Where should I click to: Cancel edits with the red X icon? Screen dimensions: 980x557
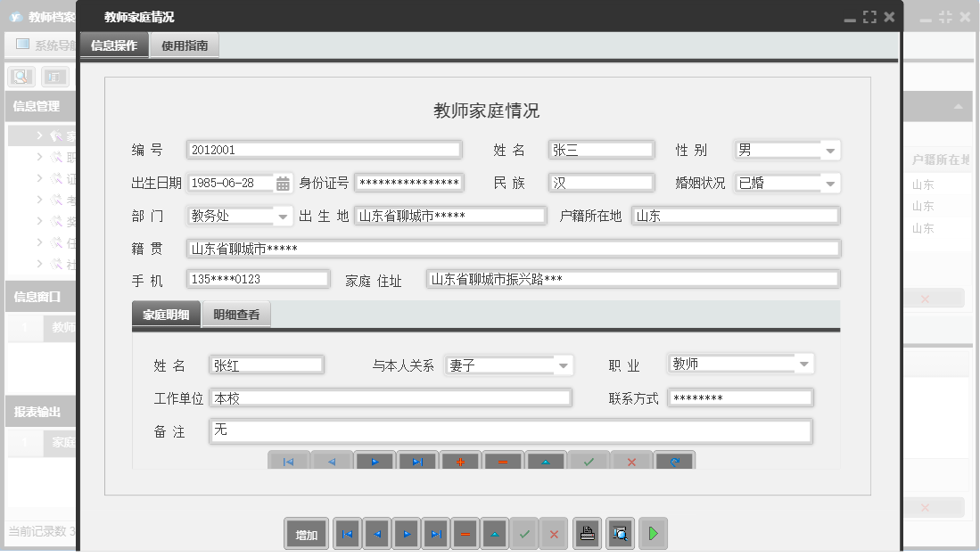(554, 534)
